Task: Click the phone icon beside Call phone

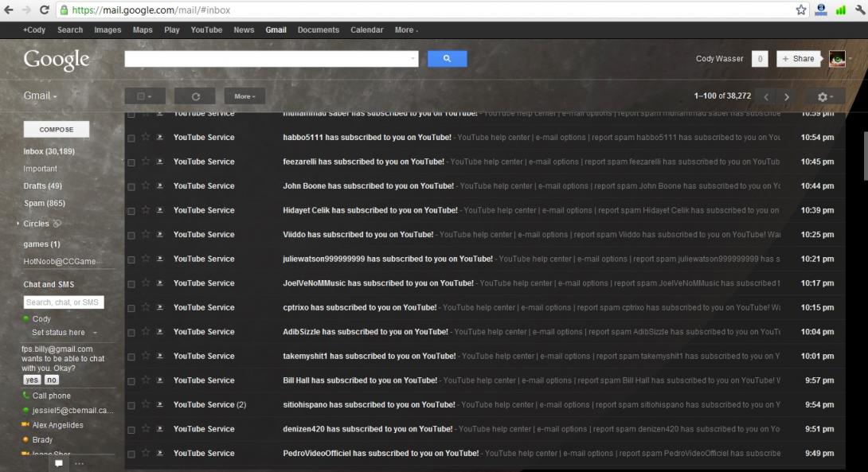Action: (x=26, y=395)
